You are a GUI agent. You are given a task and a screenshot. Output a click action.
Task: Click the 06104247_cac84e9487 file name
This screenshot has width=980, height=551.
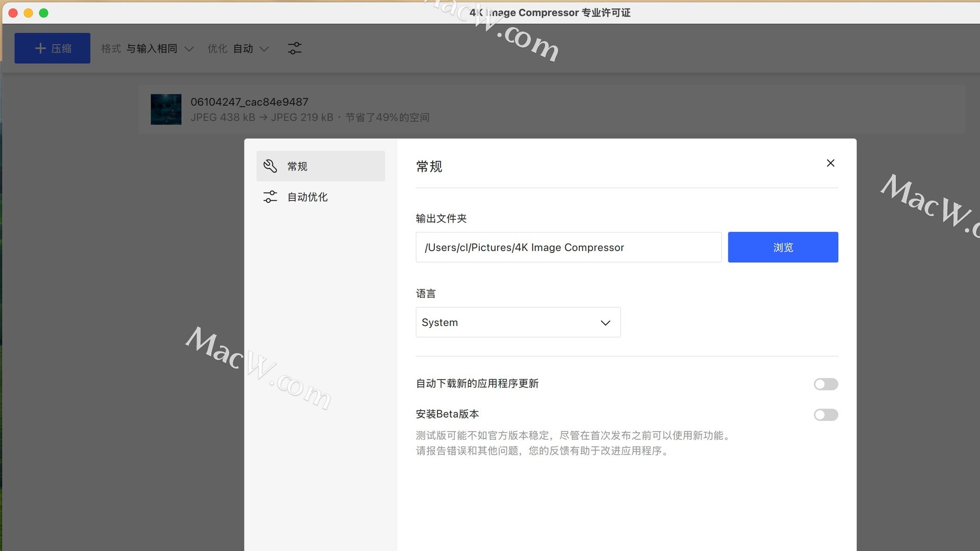[249, 102]
